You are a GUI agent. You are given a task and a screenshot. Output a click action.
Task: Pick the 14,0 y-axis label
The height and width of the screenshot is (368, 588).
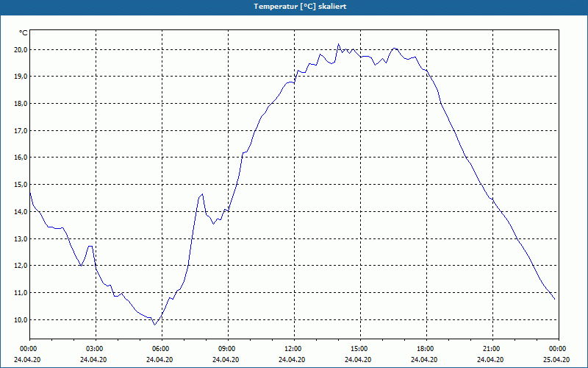click(x=21, y=212)
